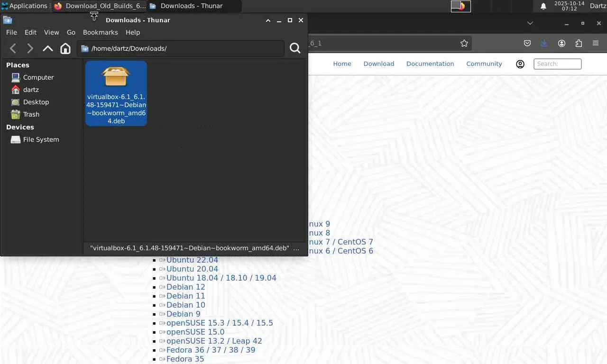Open the dartz home folder in sidebar

[31, 90]
